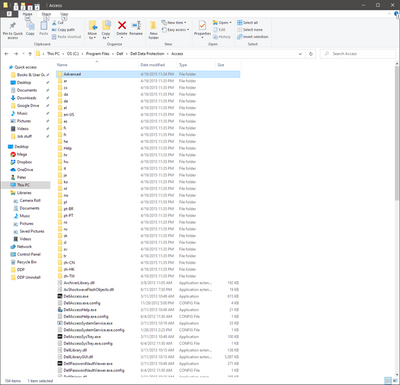This screenshot has width=400, height=385.
Task: Open the New item dropdown
Action: (x=174, y=23)
